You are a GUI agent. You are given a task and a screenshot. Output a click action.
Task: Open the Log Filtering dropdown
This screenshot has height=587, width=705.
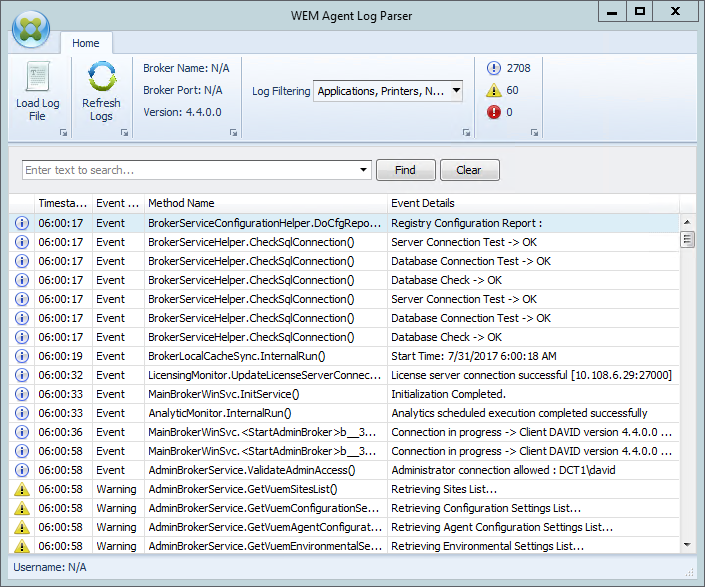click(x=456, y=91)
